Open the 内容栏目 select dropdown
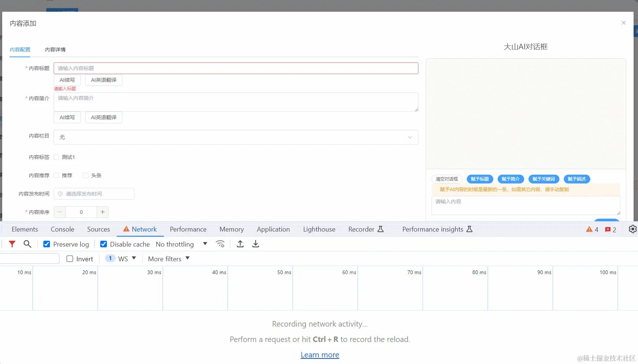The height and width of the screenshot is (364, 638). (x=236, y=137)
